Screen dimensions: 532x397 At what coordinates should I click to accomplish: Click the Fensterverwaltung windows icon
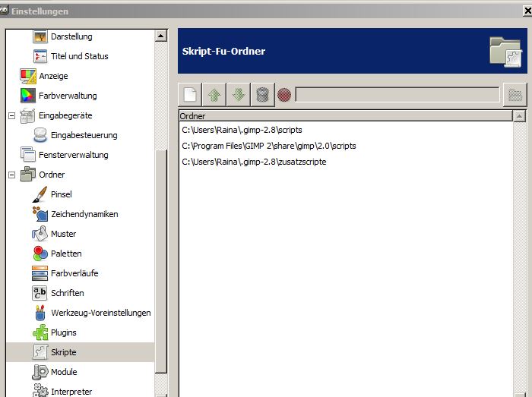(28, 155)
